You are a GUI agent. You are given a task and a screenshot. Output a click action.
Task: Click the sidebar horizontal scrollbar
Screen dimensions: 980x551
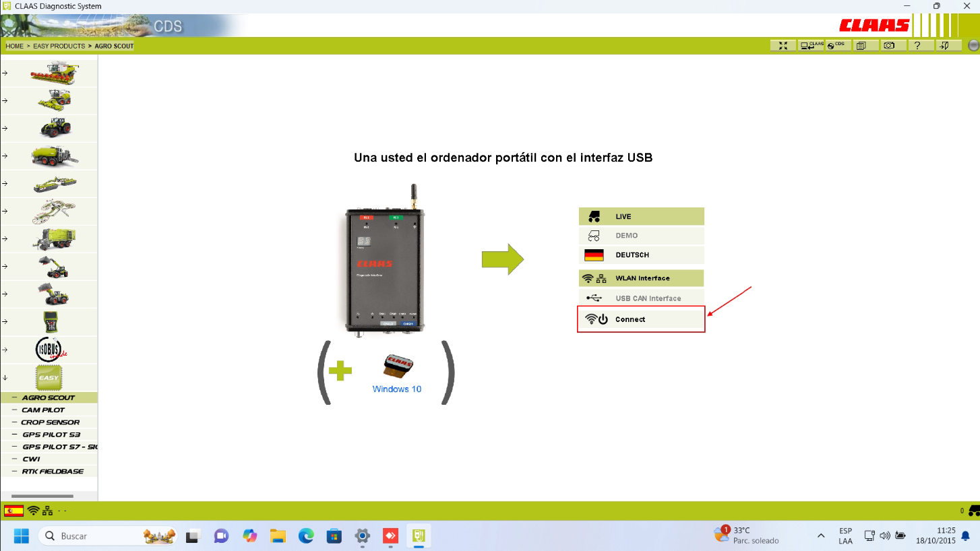(x=42, y=496)
